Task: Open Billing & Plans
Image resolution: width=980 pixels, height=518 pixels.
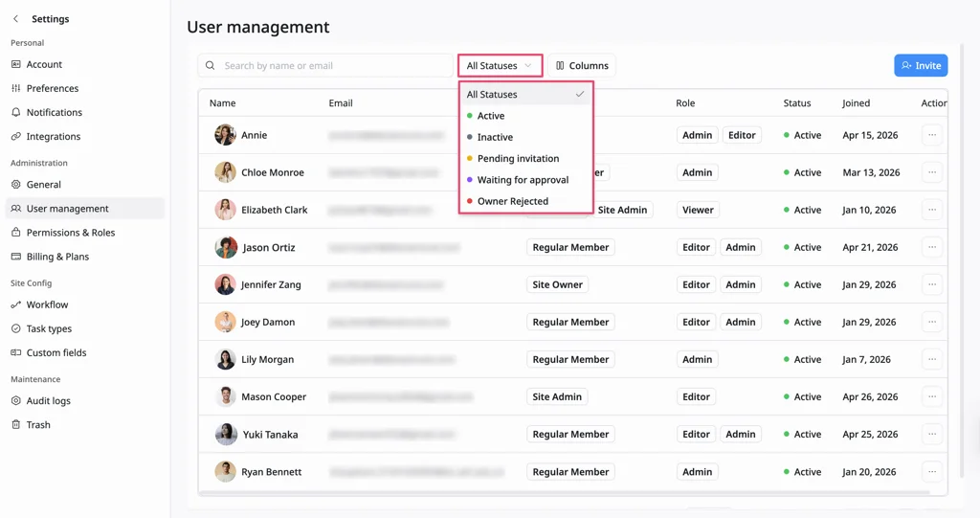Action: tap(57, 257)
